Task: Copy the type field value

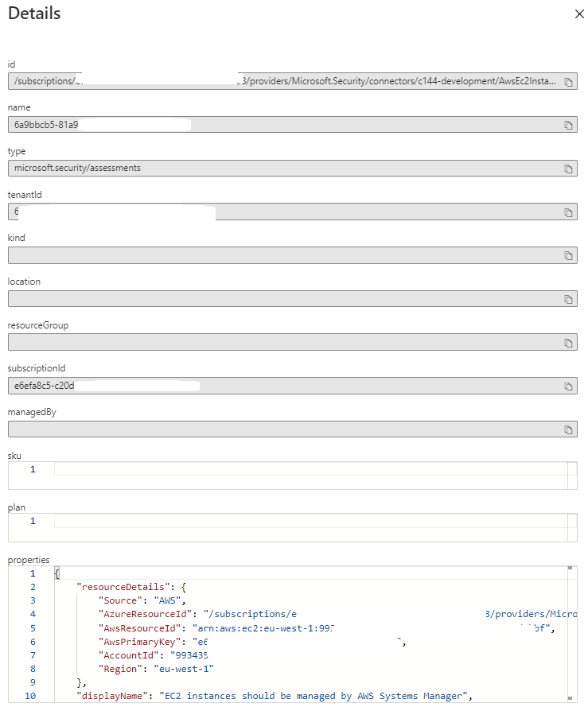Action: (x=568, y=169)
